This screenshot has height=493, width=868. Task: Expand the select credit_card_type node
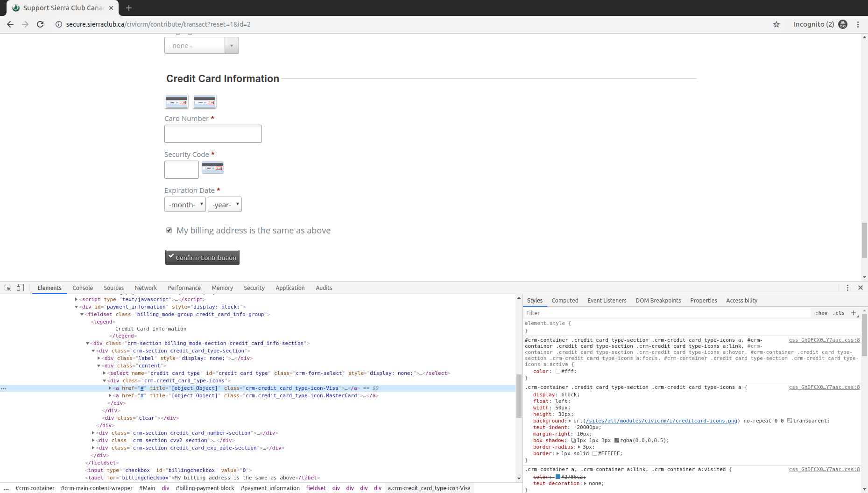pos(104,373)
